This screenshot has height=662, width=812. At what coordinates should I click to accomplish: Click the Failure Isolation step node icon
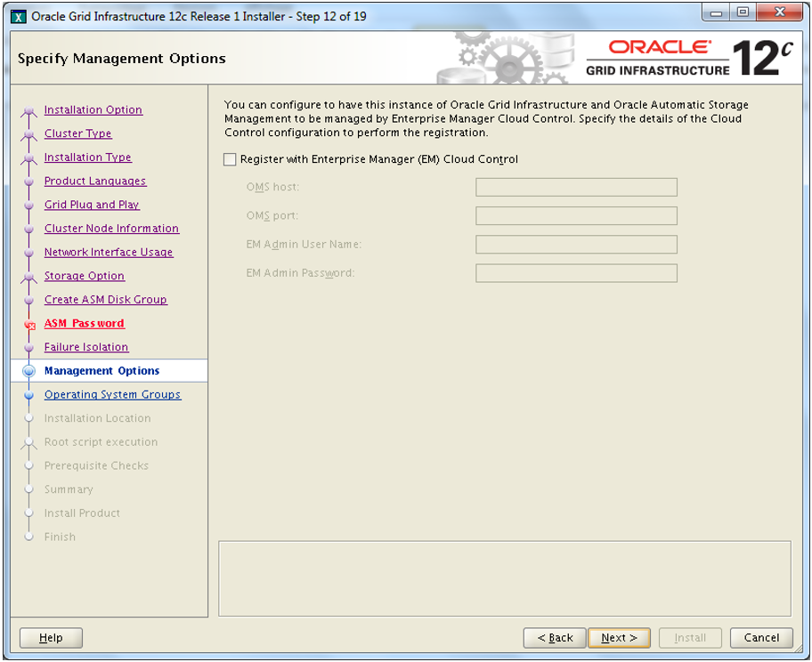click(x=29, y=348)
